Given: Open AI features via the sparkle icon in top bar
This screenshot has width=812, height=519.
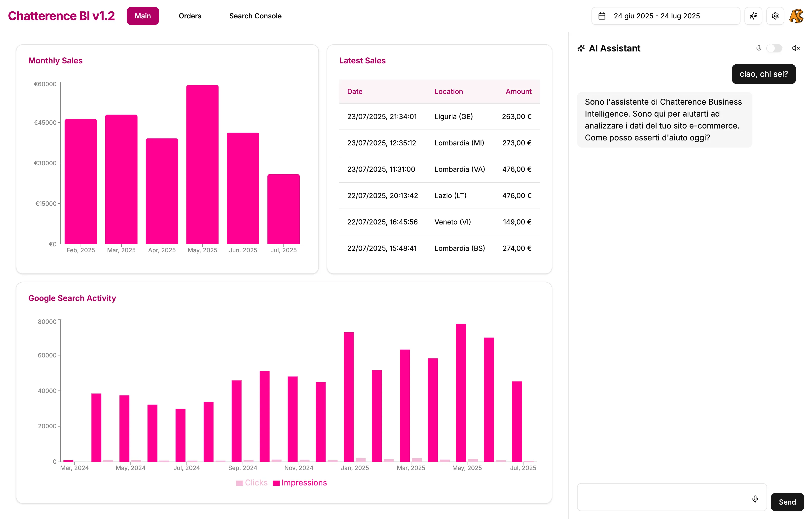Looking at the screenshot, I should (754, 16).
